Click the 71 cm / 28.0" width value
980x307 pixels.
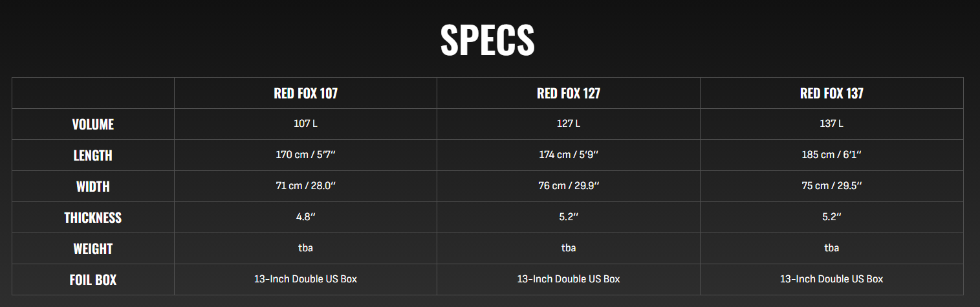coord(305,186)
